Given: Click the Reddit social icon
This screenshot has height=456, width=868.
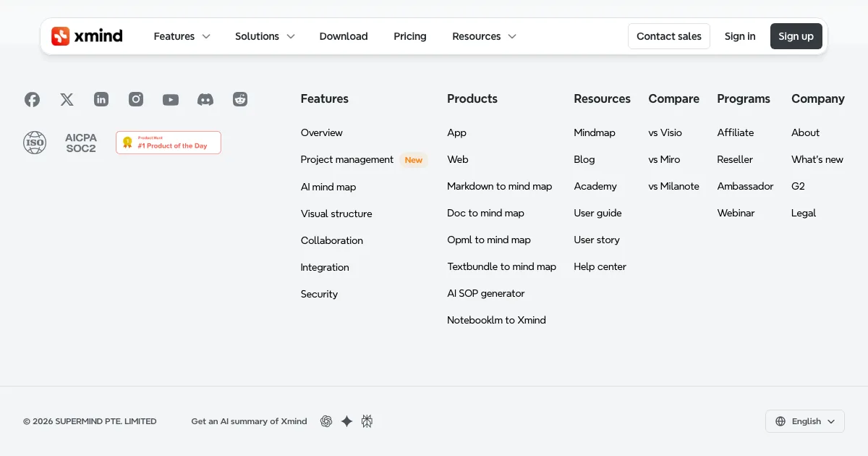Looking at the screenshot, I should pos(240,99).
